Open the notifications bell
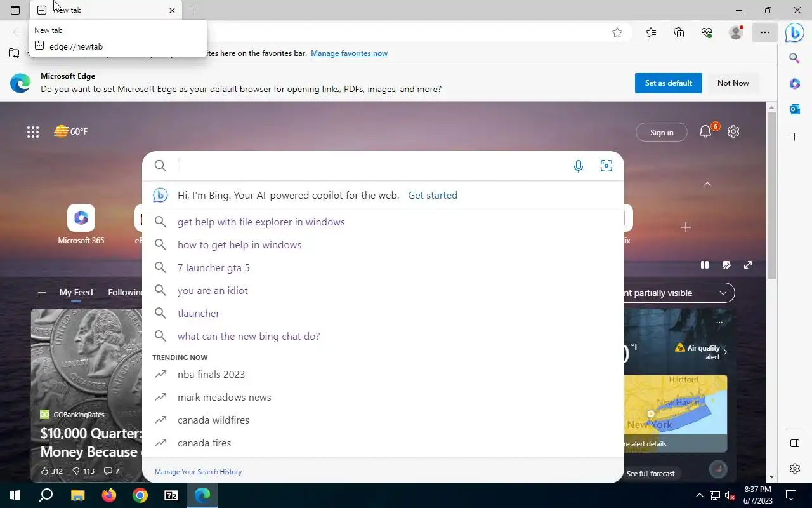Image resolution: width=812 pixels, height=508 pixels. coord(705,131)
